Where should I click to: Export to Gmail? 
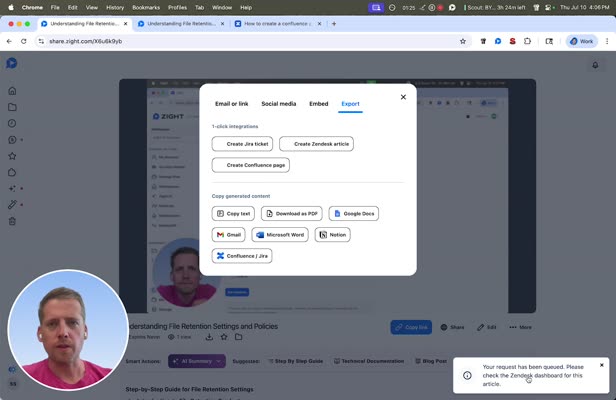point(229,235)
